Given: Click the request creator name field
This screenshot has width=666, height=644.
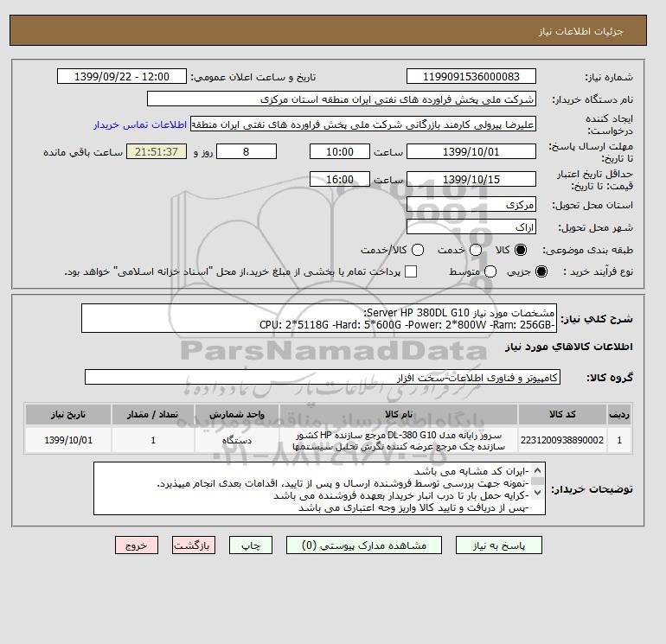Looking at the screenshot, I should point(363,124).
